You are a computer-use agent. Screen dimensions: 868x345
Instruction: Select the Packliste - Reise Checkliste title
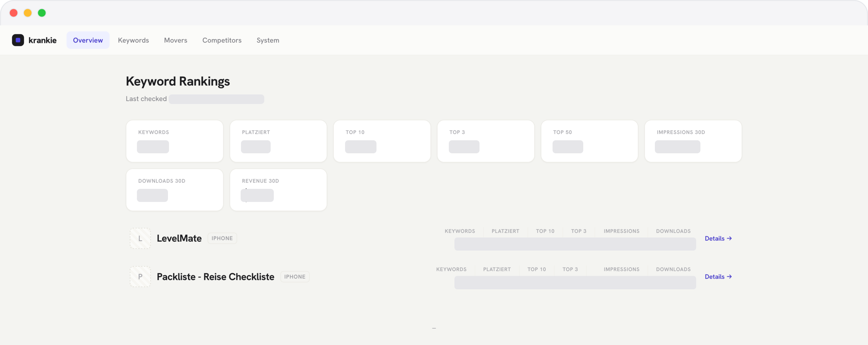coord(216,277)
